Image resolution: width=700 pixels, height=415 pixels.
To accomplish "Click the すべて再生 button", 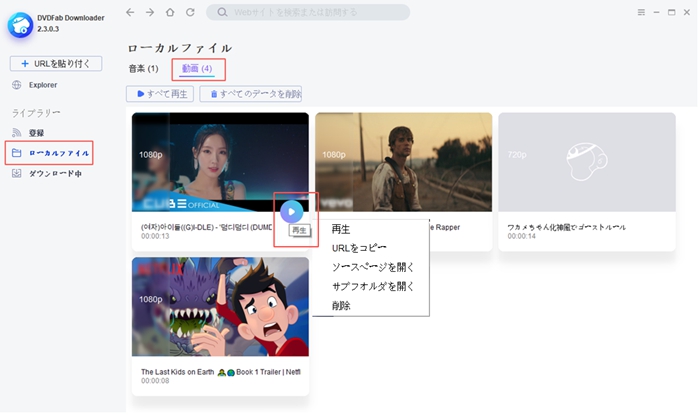I will [x=160, y=94].
